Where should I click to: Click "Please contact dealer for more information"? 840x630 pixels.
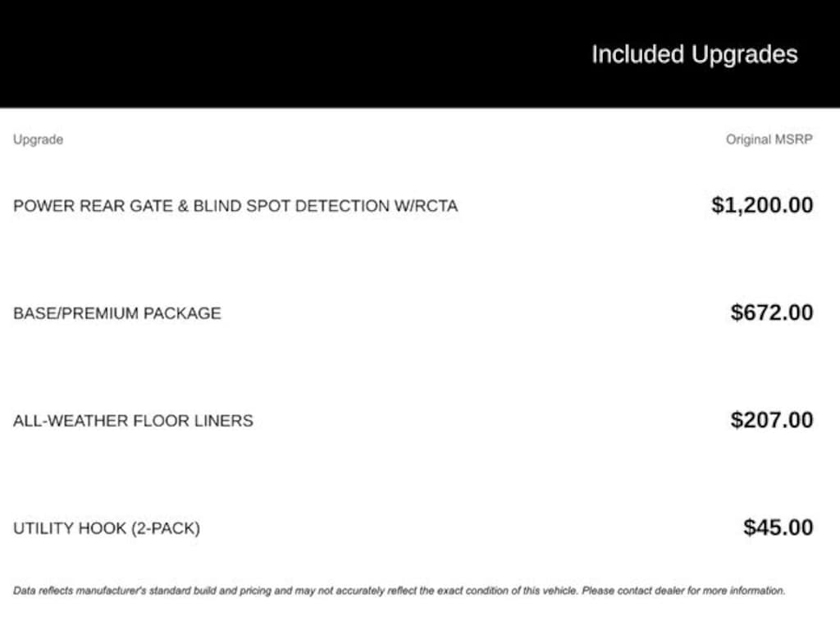coord(683,590)
